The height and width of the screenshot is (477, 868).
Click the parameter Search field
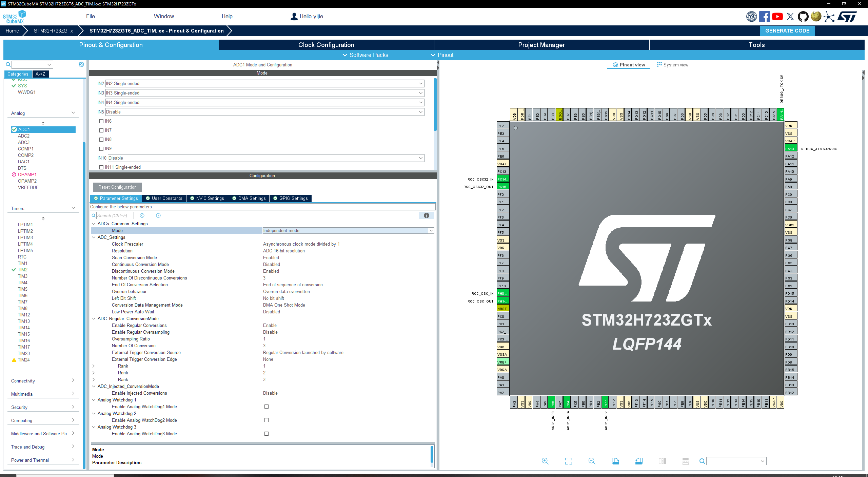115,215
